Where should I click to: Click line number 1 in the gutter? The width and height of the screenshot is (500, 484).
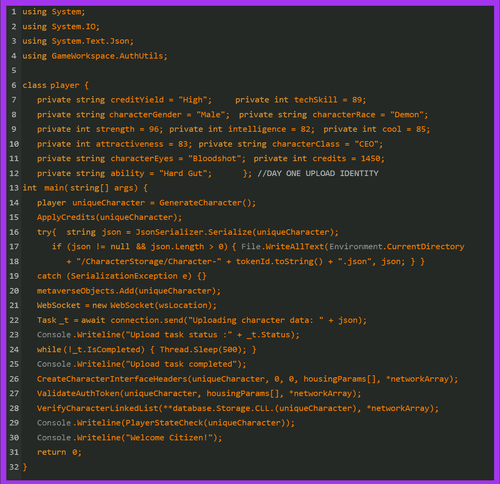coord(14,12)
